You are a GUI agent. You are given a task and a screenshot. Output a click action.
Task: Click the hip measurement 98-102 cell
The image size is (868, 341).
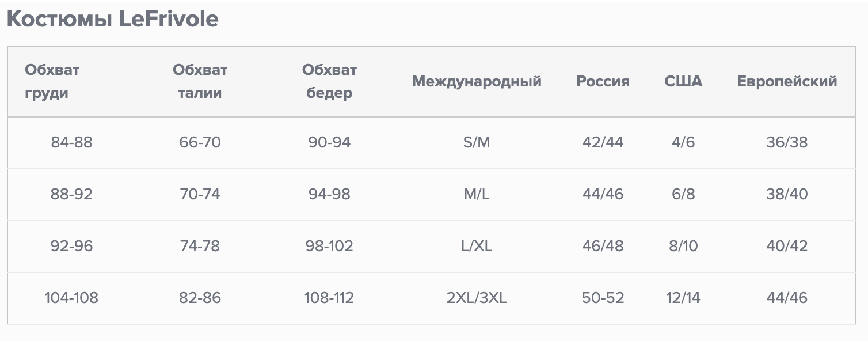(x=329, y=246)
